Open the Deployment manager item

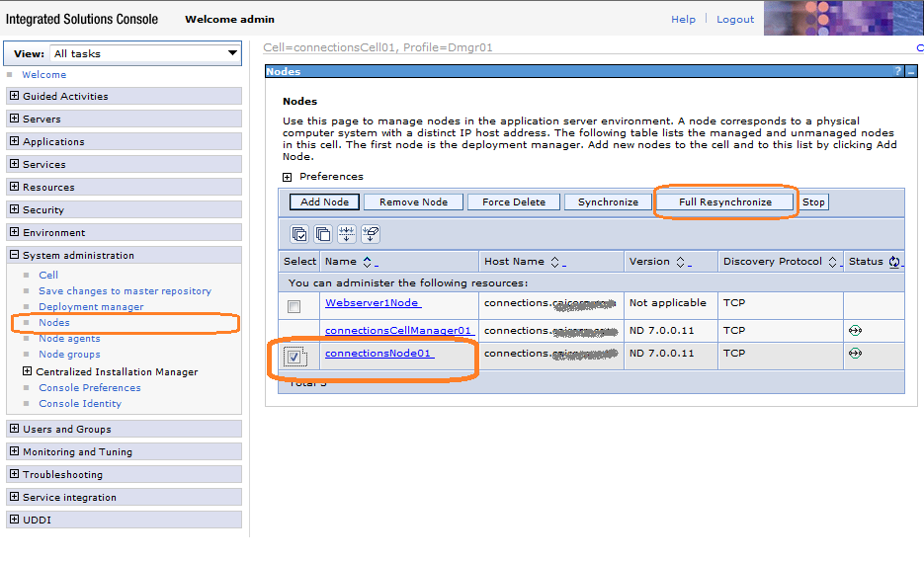(91, 307)
